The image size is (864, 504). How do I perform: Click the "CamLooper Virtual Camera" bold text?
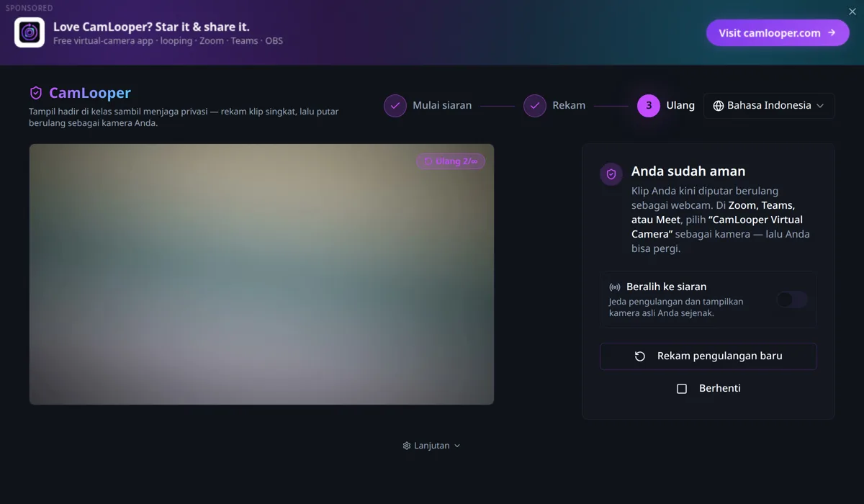717,227
